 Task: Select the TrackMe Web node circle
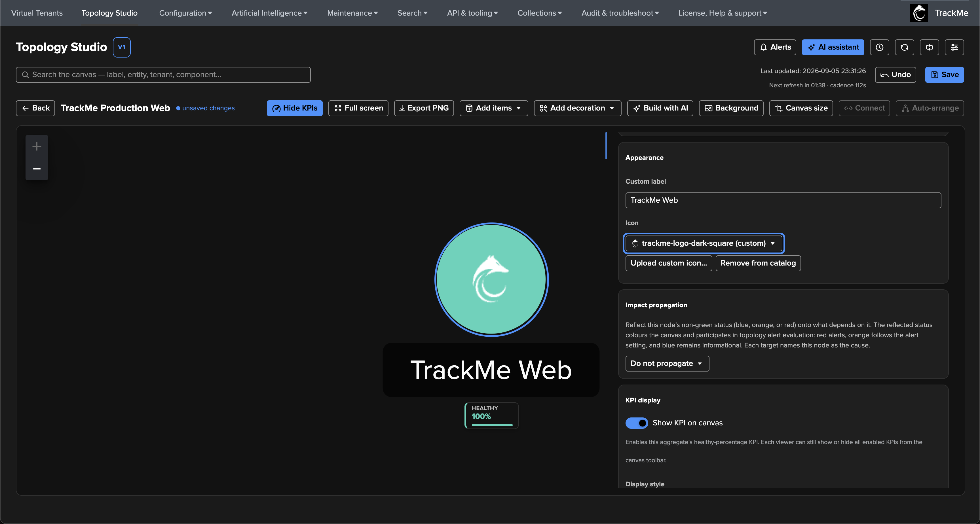point(491,279)
